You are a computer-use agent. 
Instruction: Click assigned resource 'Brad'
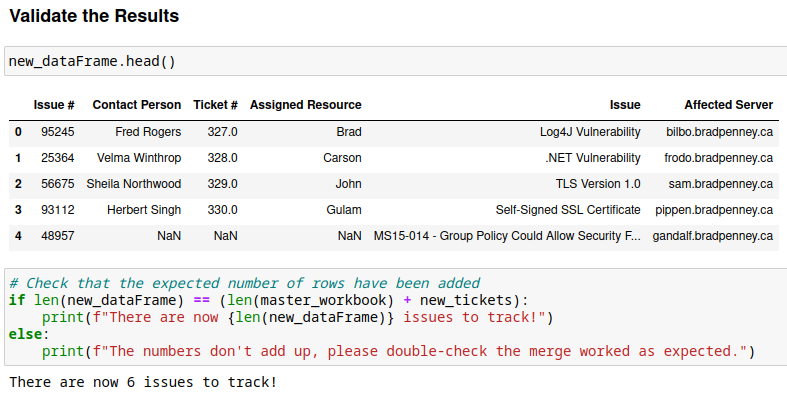point(349,132)
